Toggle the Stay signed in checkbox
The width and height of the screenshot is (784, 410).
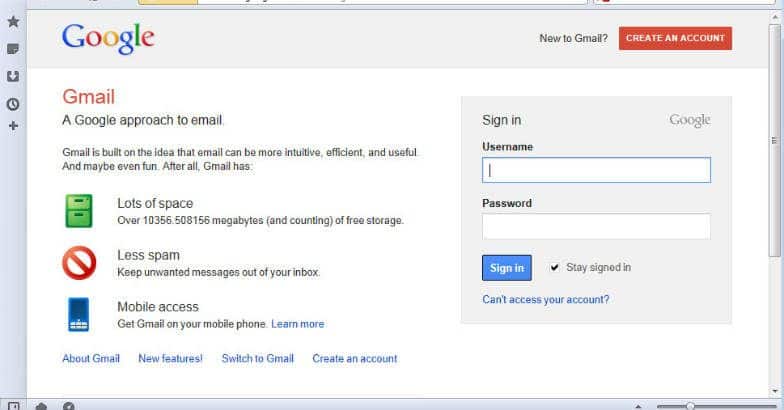(554, 268)
